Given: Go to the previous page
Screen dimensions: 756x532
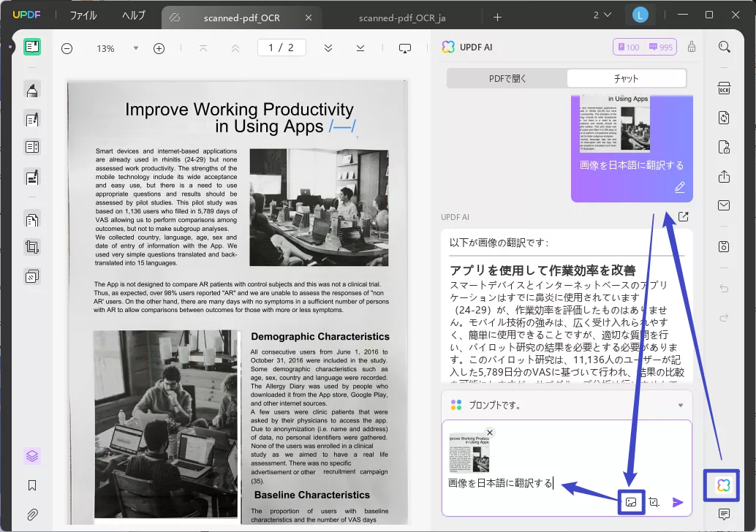Looking at the screenshot, I should [x=235, y=48].
